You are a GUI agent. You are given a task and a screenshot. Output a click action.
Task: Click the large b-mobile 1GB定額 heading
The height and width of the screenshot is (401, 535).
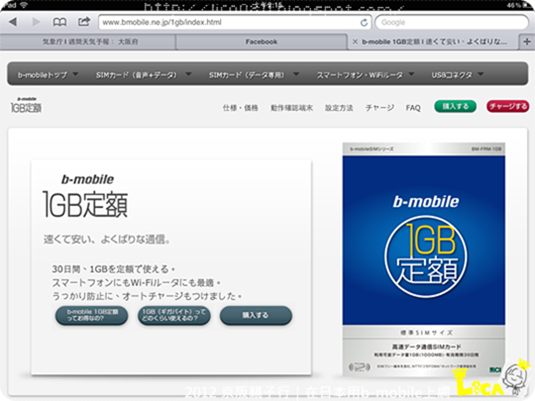85,196
